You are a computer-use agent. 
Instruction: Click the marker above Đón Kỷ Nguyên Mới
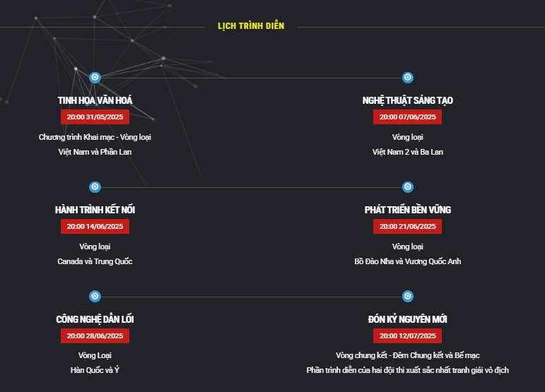[x=408, y=296]
